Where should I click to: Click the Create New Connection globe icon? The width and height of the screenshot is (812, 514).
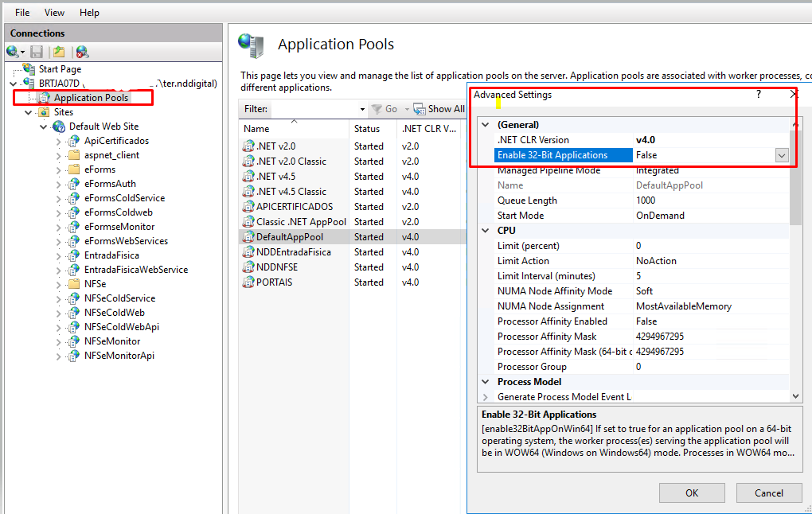pyautogui.click(x=14, y=52)
